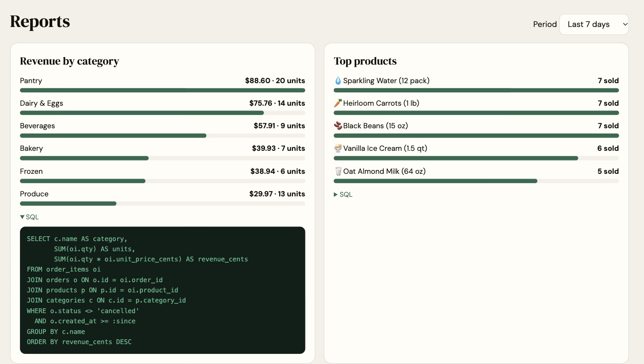
Task: Click the "$39.93 · 7 units" value
Action: click(x=279, y=148)
